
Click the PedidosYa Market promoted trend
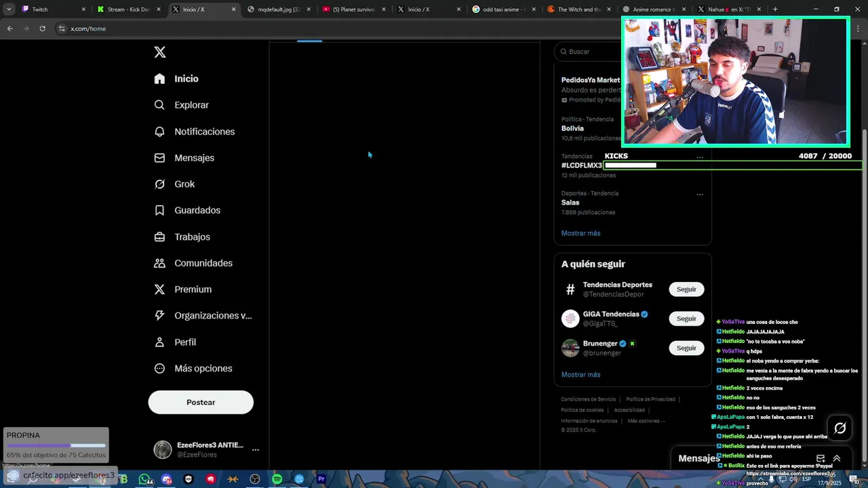tap(591, 80)
